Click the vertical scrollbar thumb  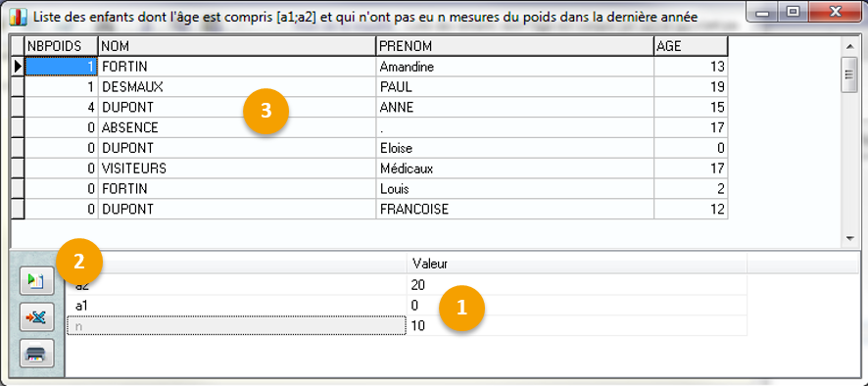pos(849,75)
